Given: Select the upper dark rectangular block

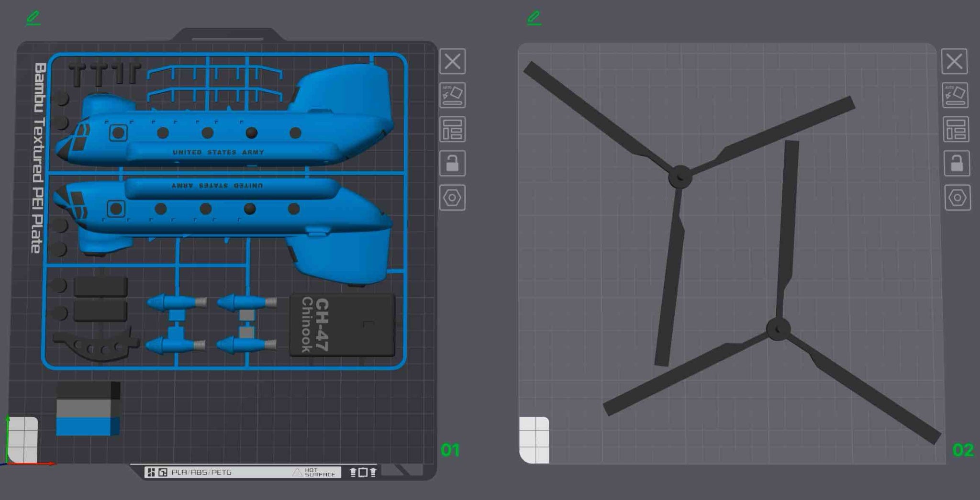Looking at the screenshot, I should (x=100, y=286).
